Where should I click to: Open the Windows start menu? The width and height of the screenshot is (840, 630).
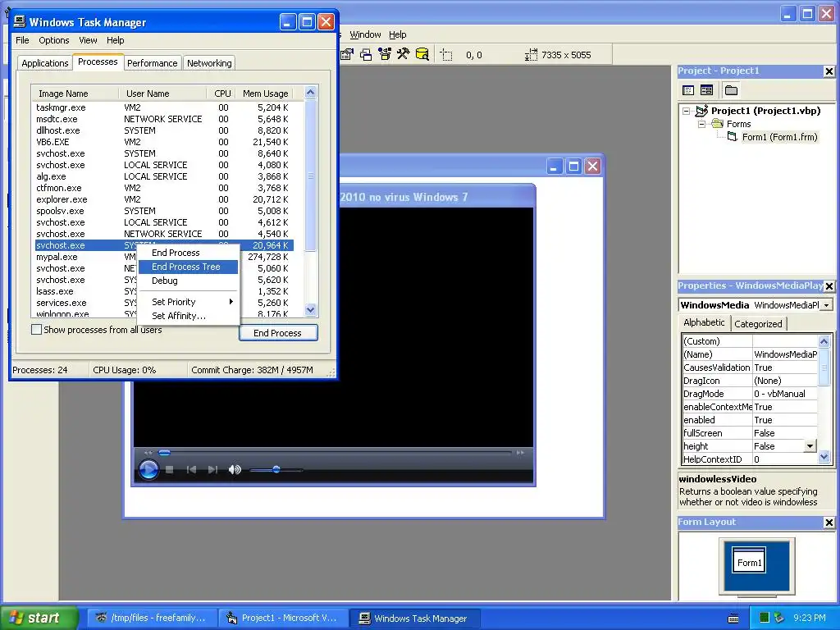point(39,618)
